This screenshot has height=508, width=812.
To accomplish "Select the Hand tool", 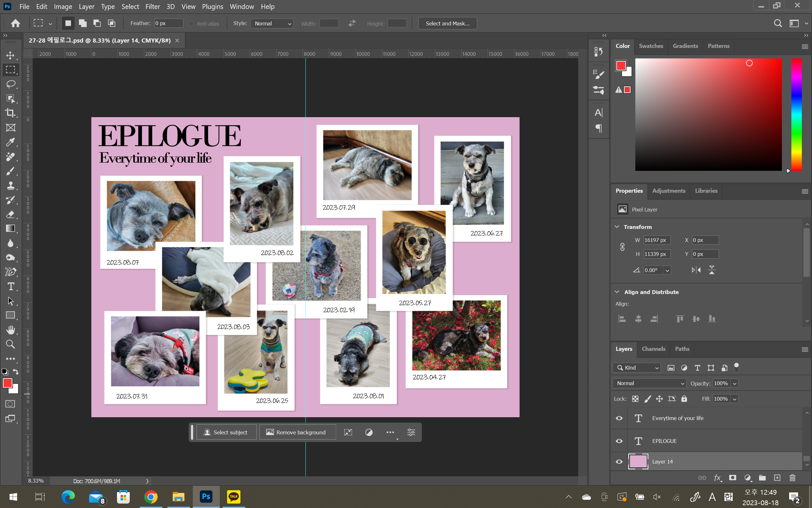I will pos(10,330).
